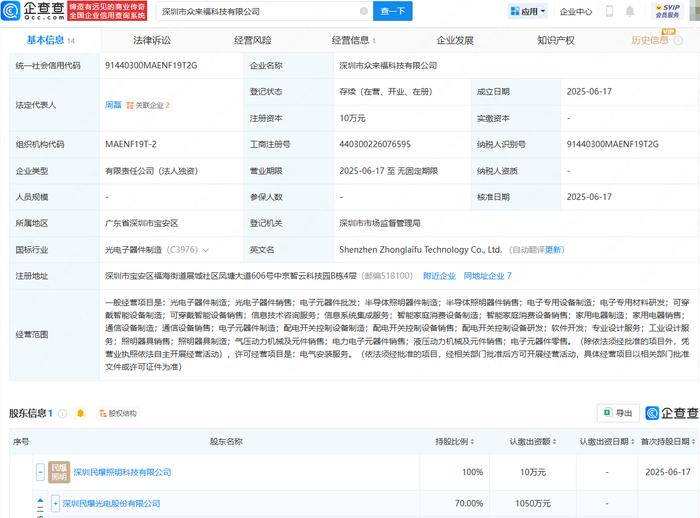Click the info icon beside 股东信息

coord(62,414)
